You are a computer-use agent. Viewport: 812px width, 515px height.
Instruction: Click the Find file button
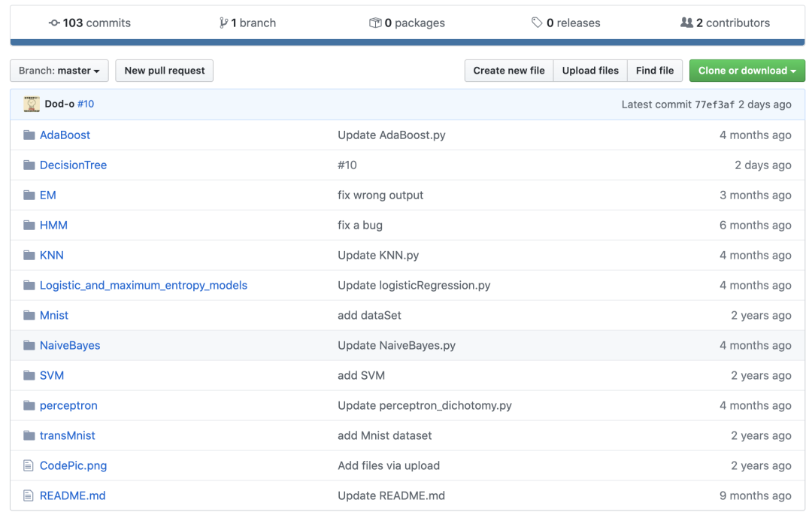(655, 71)
